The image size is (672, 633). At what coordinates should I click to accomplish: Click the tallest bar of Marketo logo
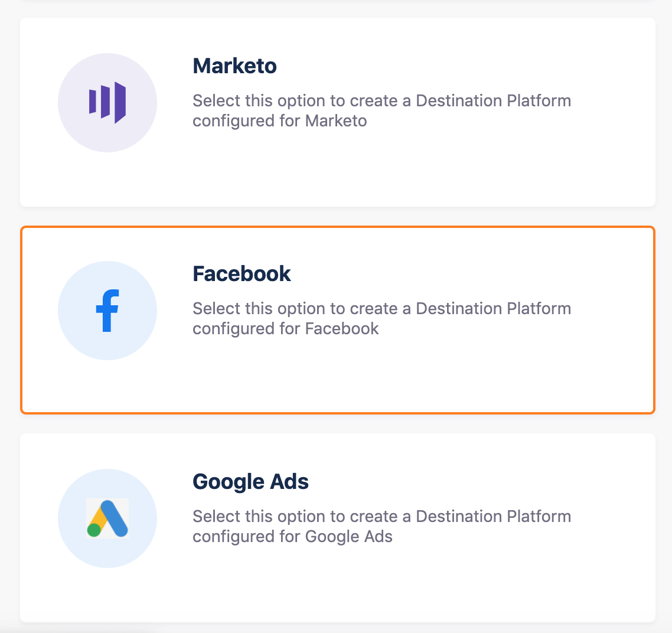120,103
